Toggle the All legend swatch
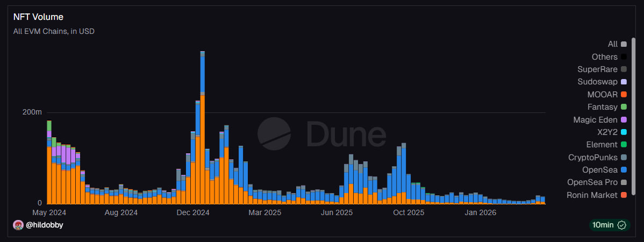 624,44
